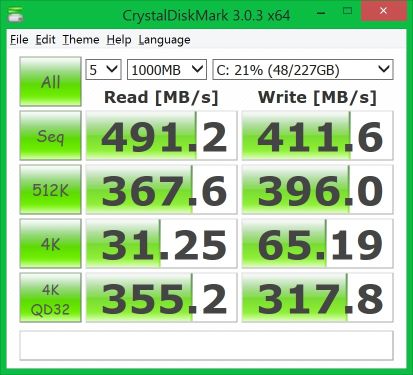
Task: Minimize the CrystalDiskMark window
Action: [321, 13]
